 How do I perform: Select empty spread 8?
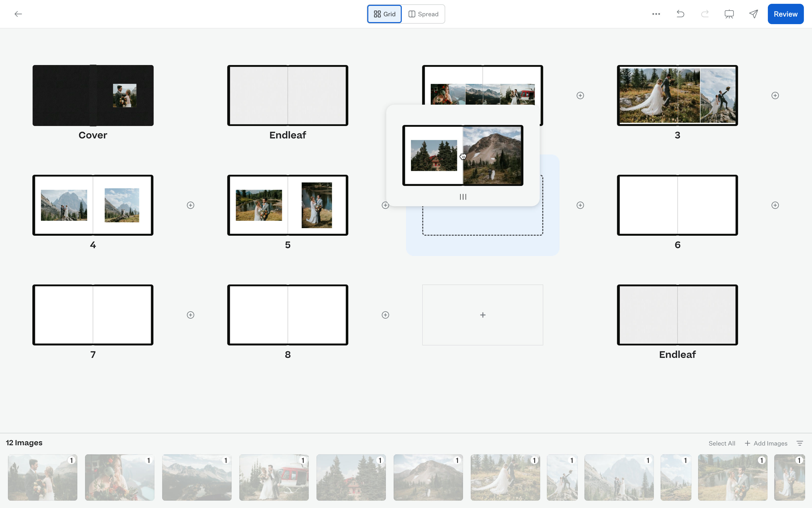pos(287,315)
